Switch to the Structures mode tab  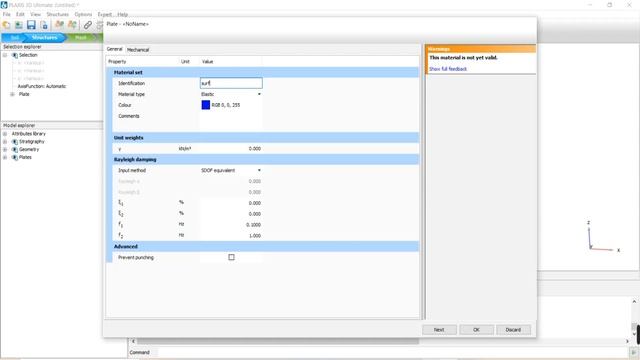tap(44, 38)
